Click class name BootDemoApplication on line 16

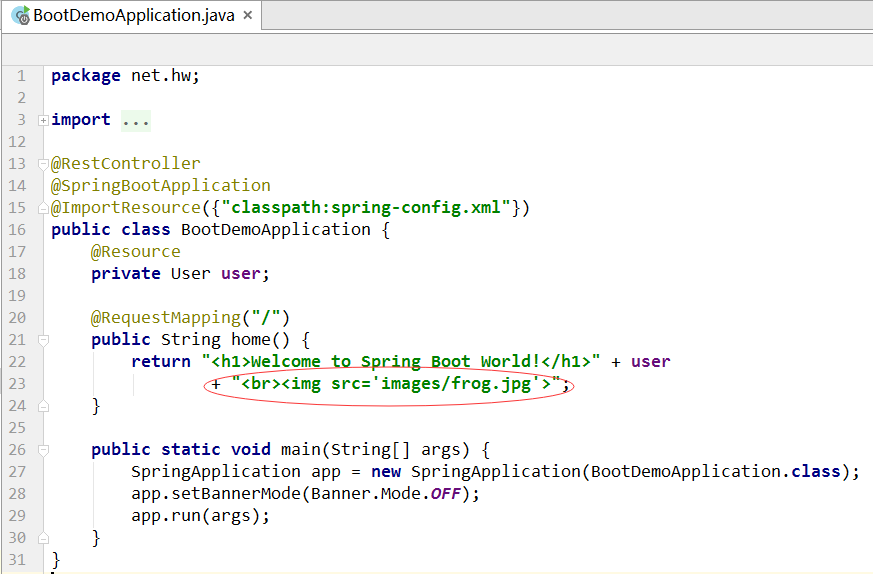(x=276, y=229)
